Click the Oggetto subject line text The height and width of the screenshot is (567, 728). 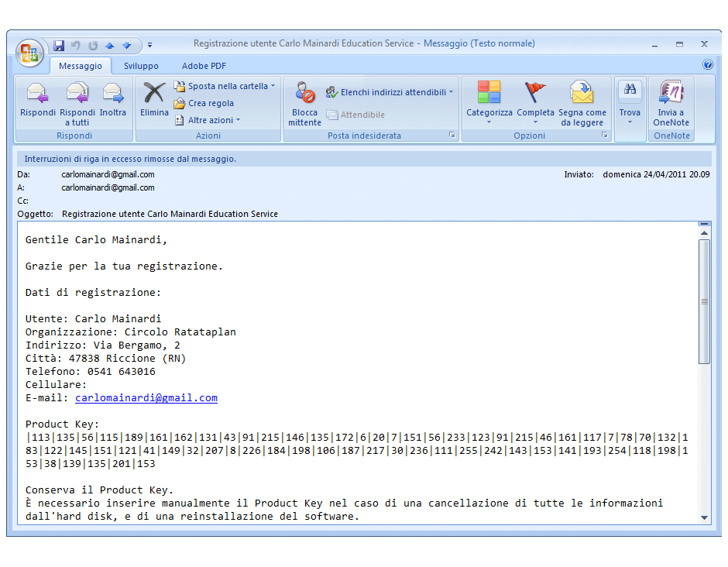click(170, 214)
